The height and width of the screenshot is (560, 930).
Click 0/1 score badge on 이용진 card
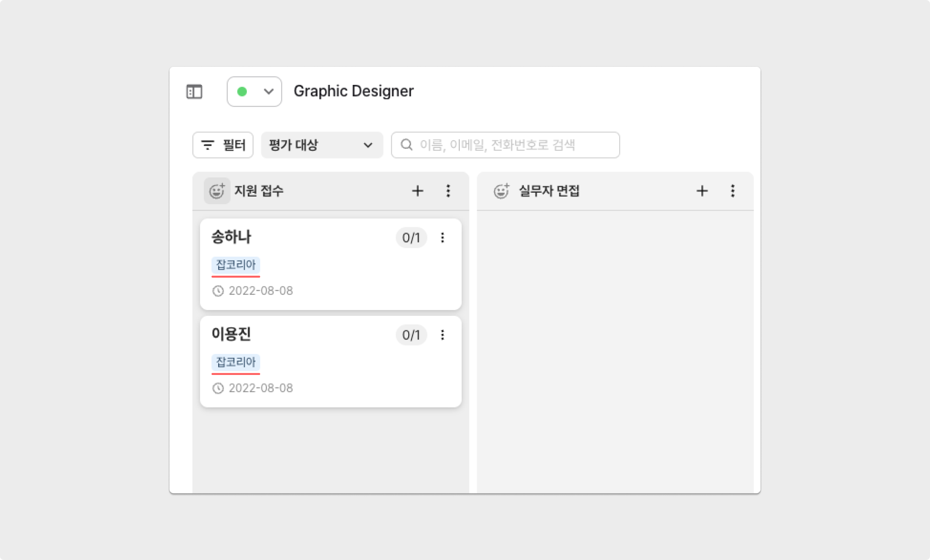[411, 335]
